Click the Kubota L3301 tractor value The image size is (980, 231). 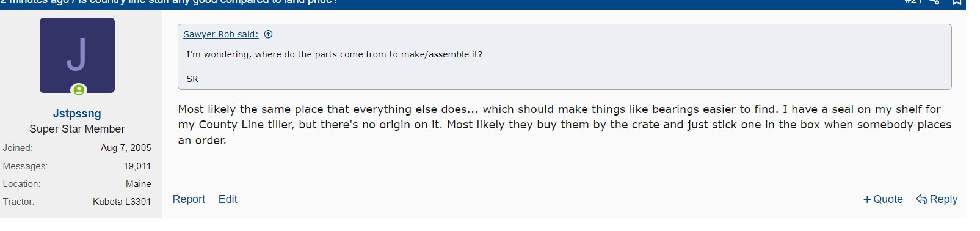point(122,202)
